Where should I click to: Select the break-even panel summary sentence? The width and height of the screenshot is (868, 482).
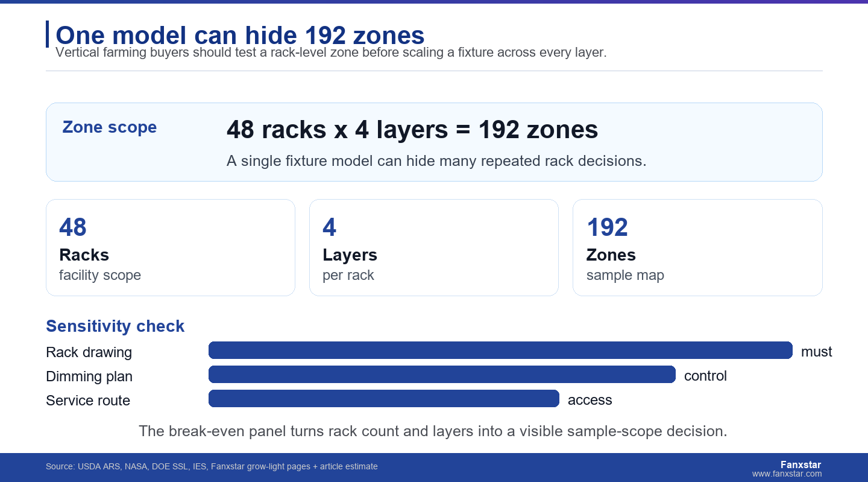(433, 431)
